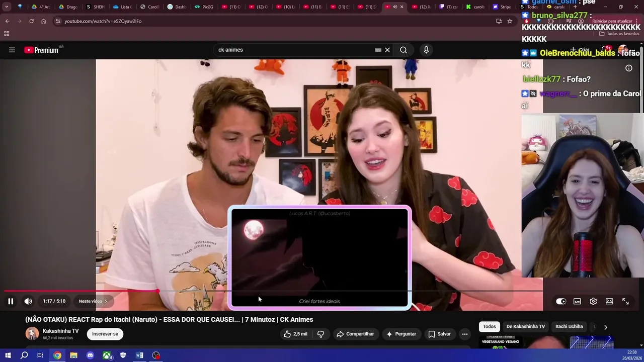644x362 pixels.
Task: Save the video with the Salvar button
Action: click(439, 334)
